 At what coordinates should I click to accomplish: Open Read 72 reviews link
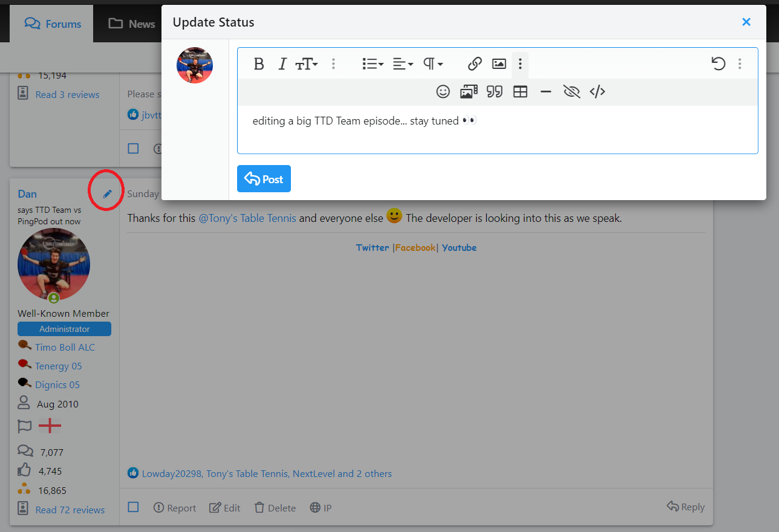click(70, 510)
